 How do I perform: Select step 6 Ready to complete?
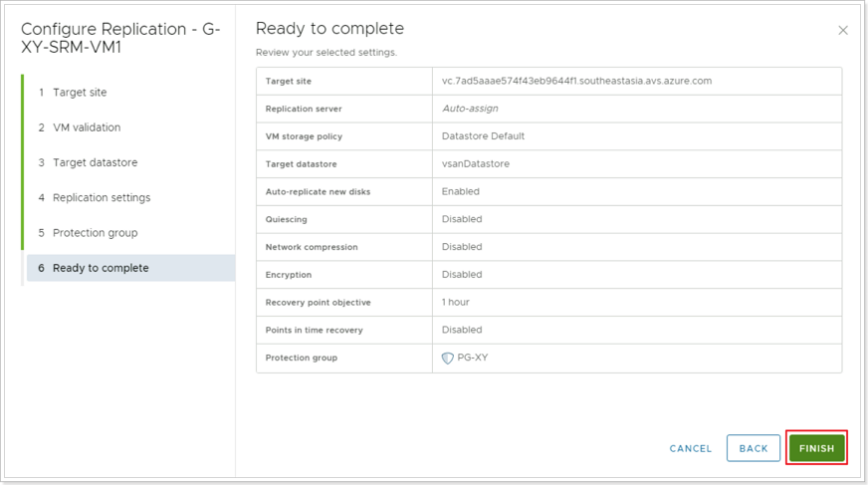pyautogui.click(x=130, y=268)
